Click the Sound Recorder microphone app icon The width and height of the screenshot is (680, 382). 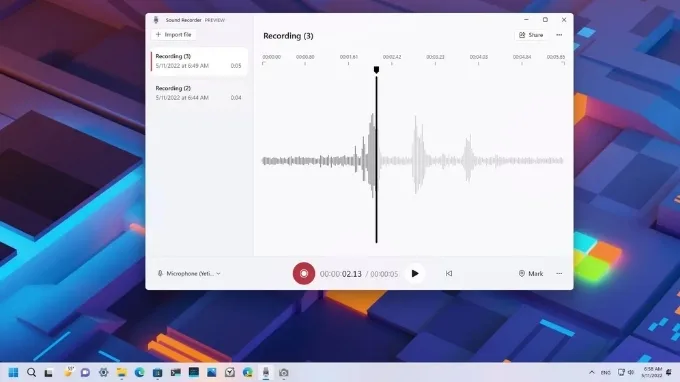[x=156, y=20]
